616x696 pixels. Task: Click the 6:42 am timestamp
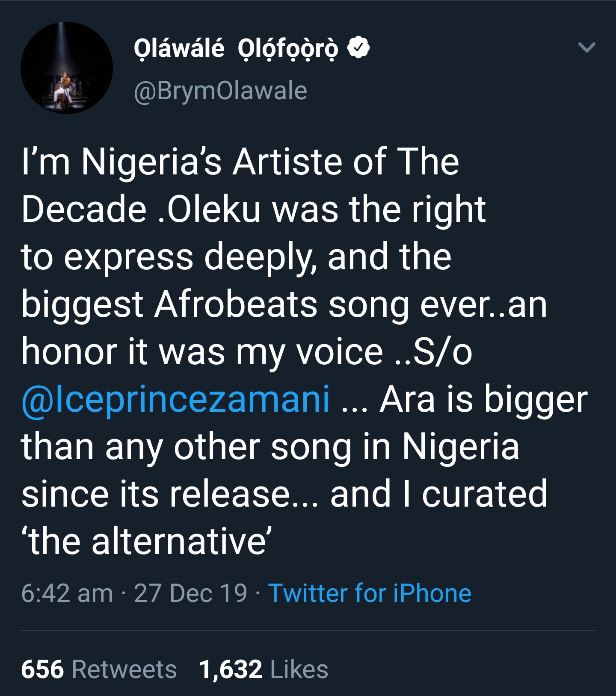[x=67, y=593]
